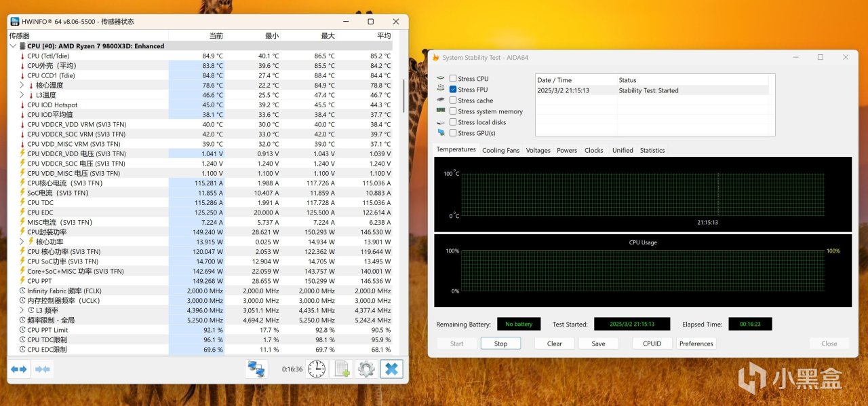Open the Powers tab

point(567,150)
